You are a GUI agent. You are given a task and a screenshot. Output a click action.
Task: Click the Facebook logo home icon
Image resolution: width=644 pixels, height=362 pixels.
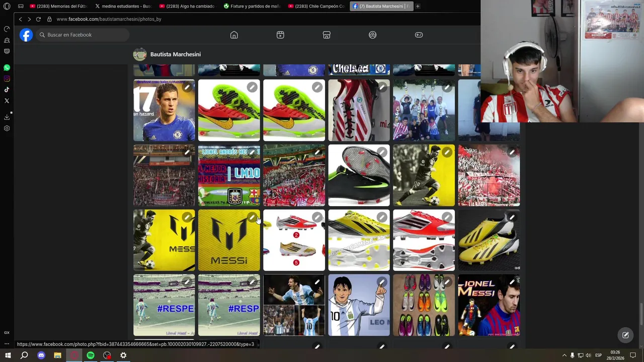coord(26,35)
